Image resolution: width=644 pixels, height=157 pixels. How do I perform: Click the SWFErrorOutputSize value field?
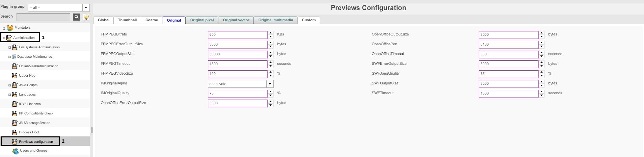(509, 64)
